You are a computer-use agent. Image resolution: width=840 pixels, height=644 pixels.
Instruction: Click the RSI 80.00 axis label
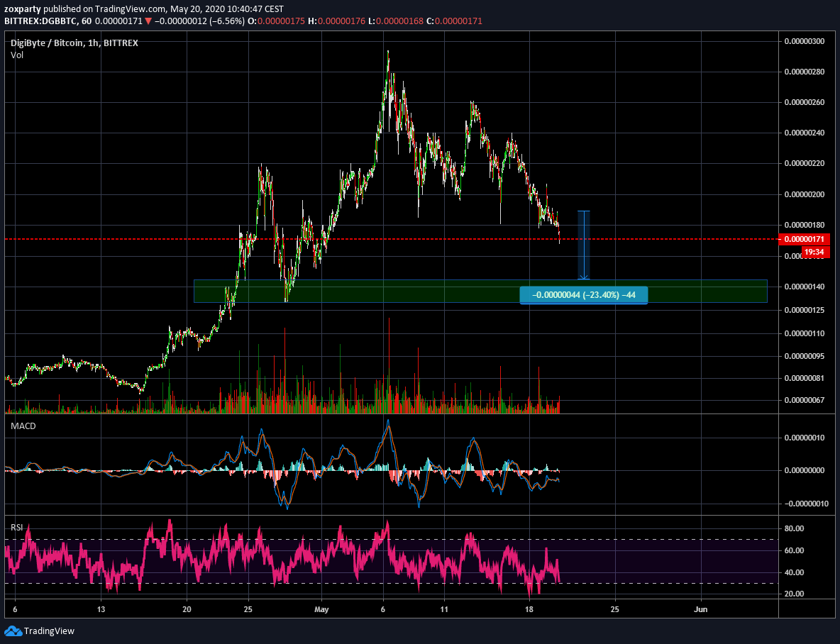pos(794,528)
